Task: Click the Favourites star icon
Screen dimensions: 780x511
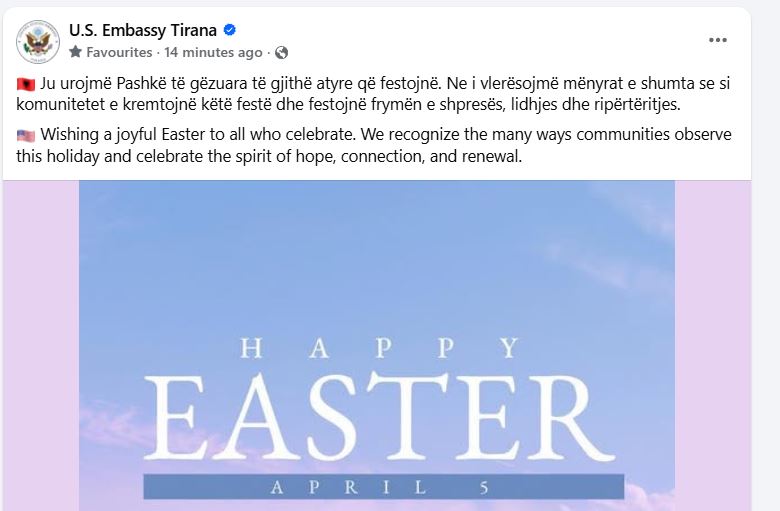Action: [75, 52]
